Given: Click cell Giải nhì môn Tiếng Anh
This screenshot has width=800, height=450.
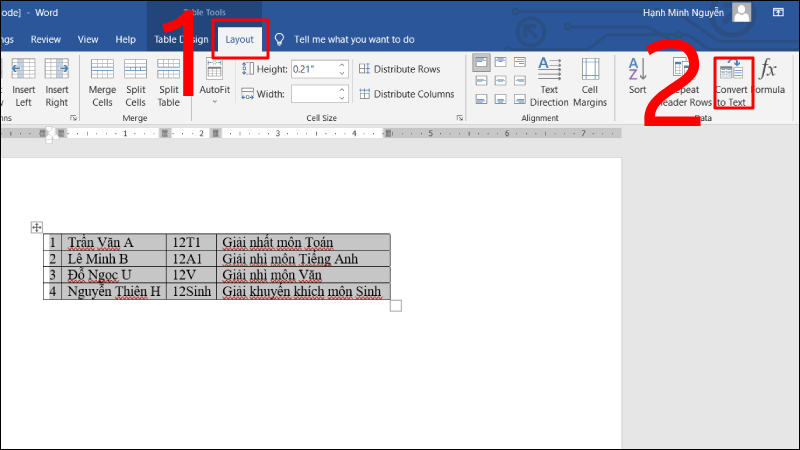Looking at the screenshot, I should click(304, 259).
